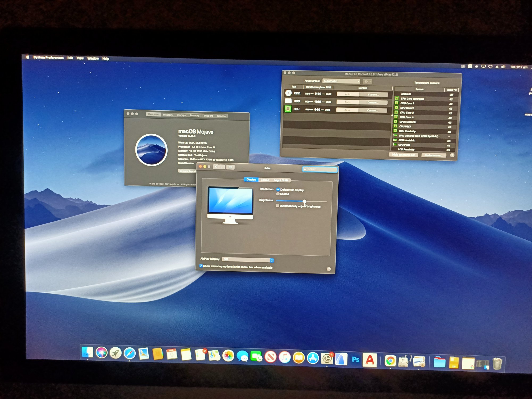Click Custom button for CPU fan

[373, 110]
